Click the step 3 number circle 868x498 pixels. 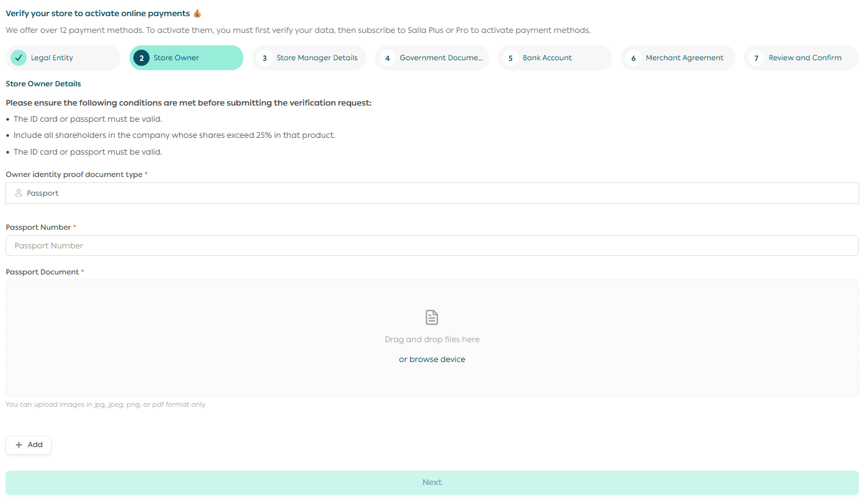264,58
